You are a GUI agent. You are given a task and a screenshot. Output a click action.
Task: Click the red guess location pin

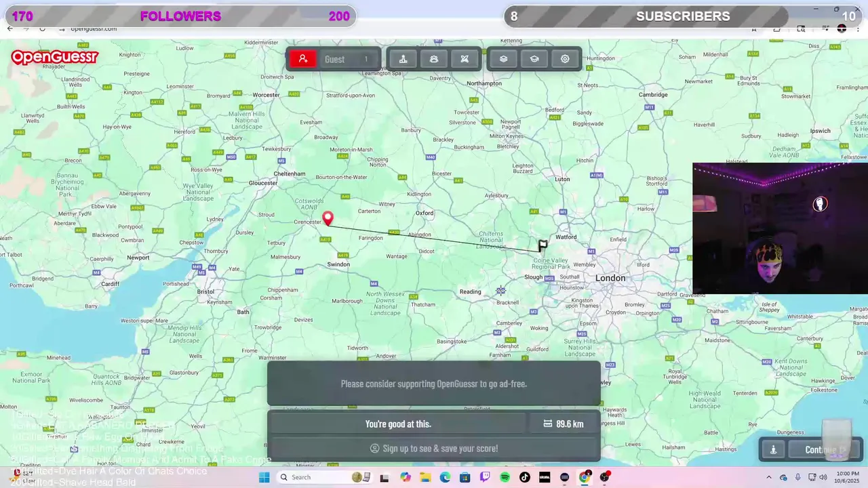tap(328, 218)
